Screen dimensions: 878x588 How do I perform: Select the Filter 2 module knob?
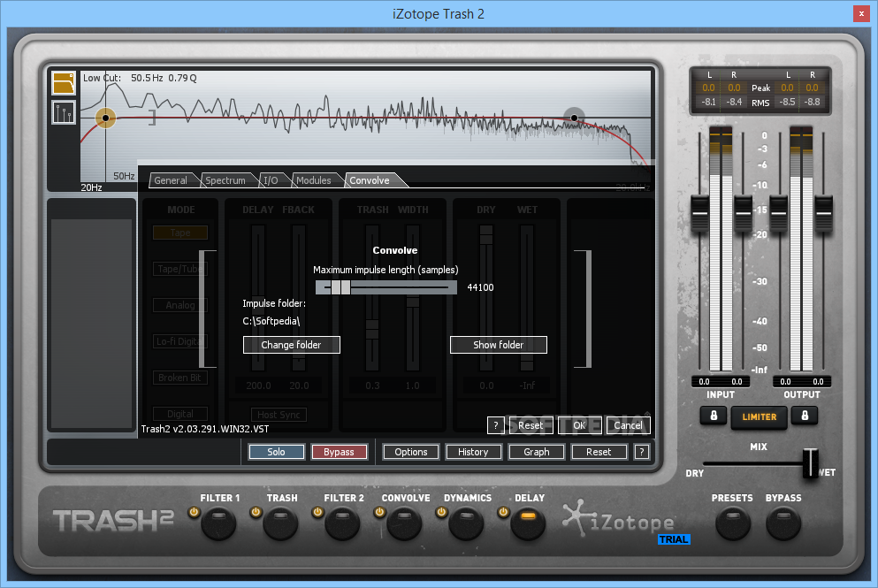click(342, 523)
